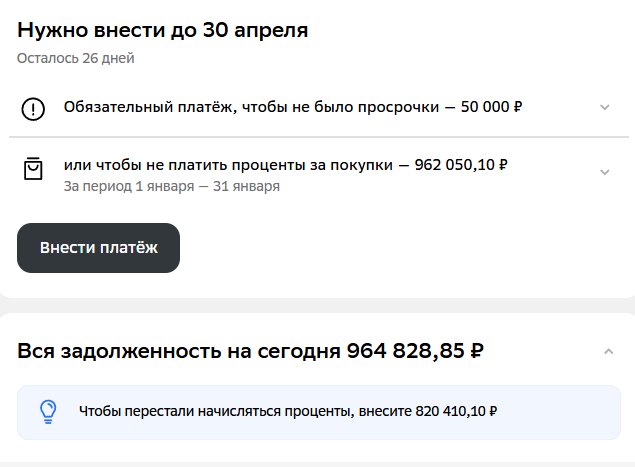635x467 pixels.
Task: Click the "Осталось 26 дней" text
Action: click(75, 58)
